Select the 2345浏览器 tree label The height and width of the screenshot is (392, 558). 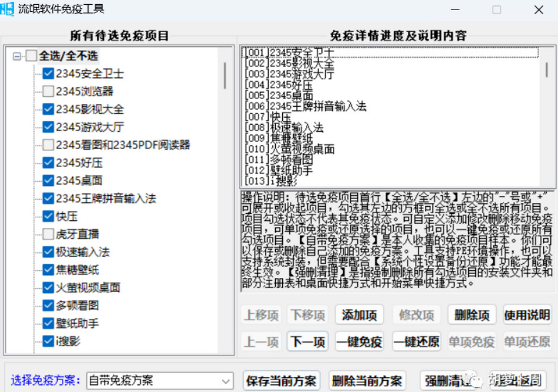click(x=84, y=91)
